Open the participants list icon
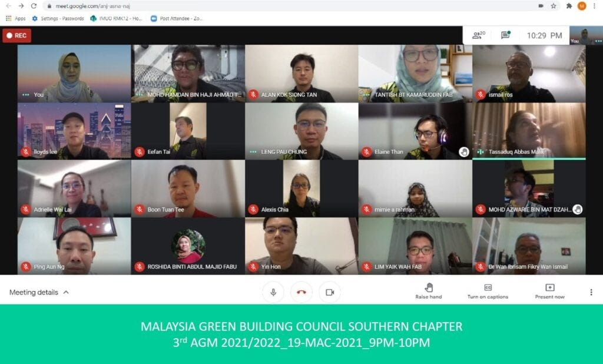The image size is (603, 364). click(478, 35)
